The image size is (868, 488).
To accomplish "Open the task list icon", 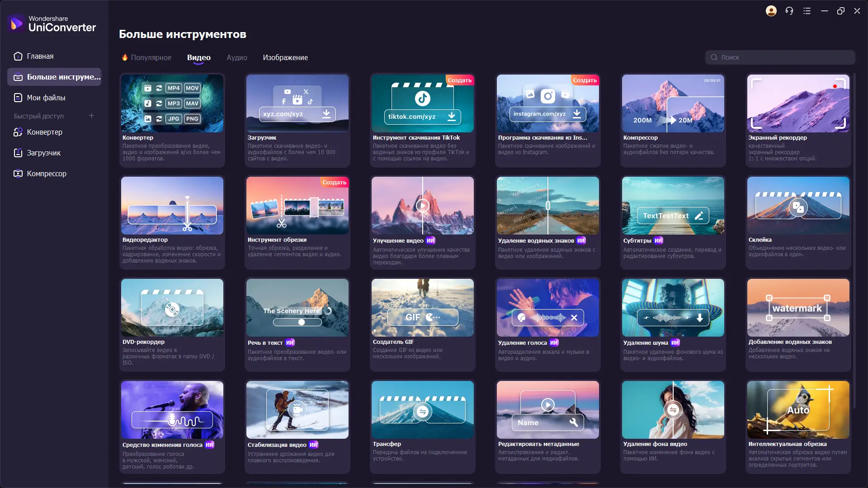I will pos(807,10).
